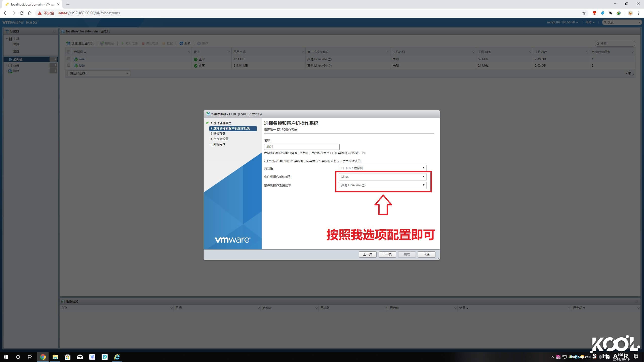Open the 帮助 menu in the top bar
Viewport: 644px width, 362px height.
pyautogui.click(x=589, y=22)
